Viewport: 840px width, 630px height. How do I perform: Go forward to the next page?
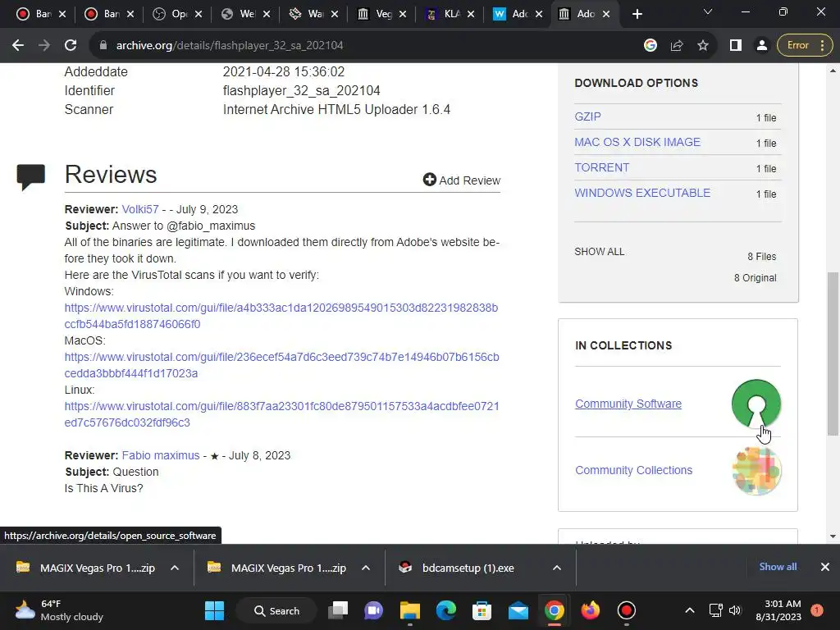(44, 46)
